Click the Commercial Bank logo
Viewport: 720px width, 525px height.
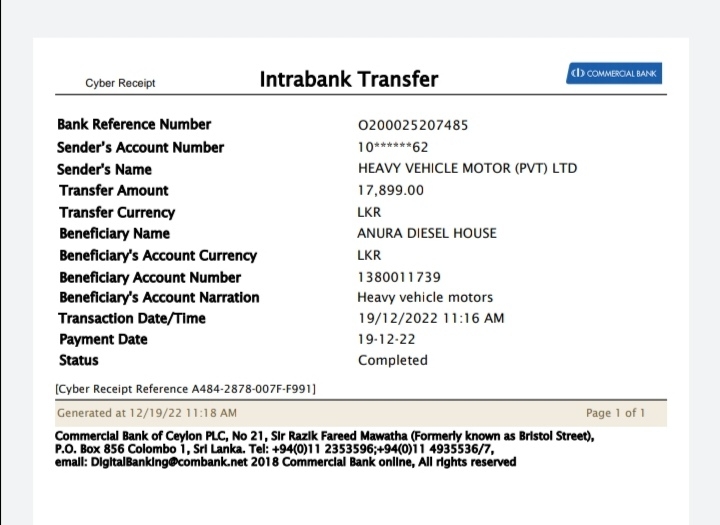(x=614, y=74)
